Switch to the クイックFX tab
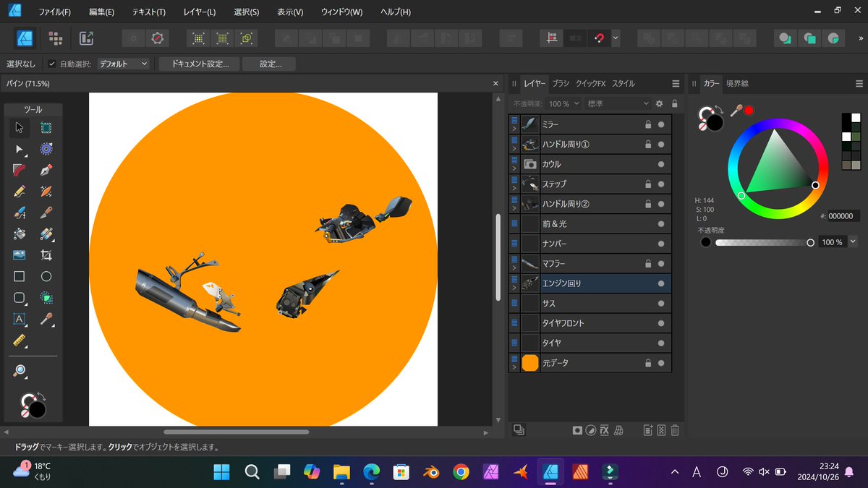 (590, 83)
